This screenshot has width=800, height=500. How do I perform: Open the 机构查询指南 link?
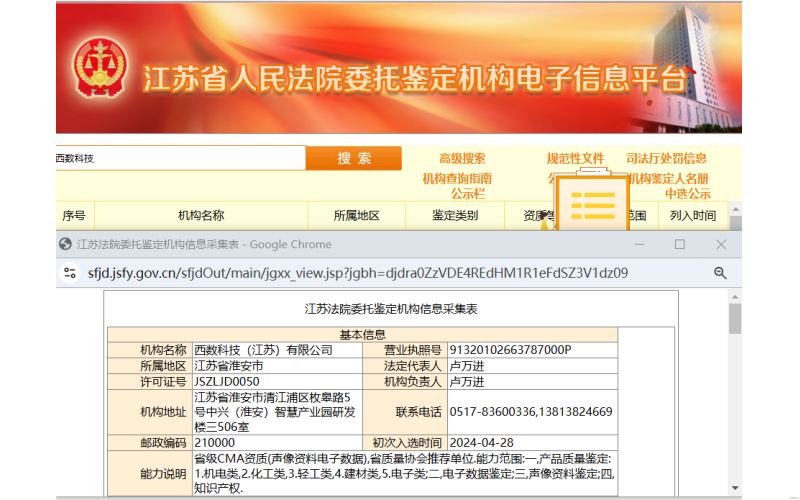[x=457, y=178]
